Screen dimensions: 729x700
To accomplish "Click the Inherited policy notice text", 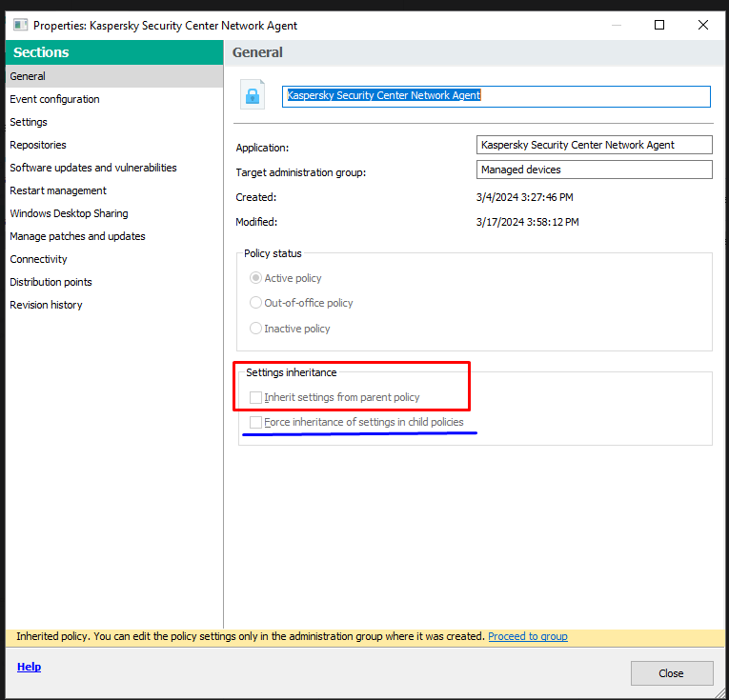I will point(251,636).
